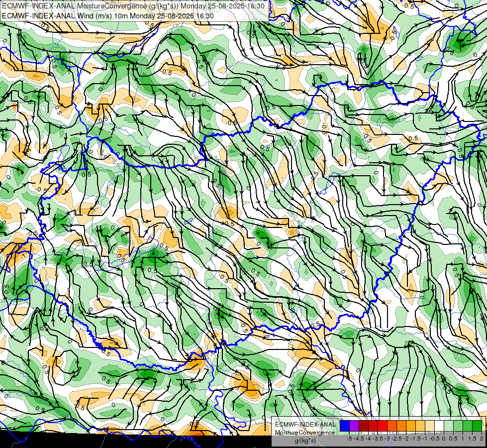Screen dimensions: 487x448
Task: Click the 1 legend tick label
Action: [x=463, y=439]
